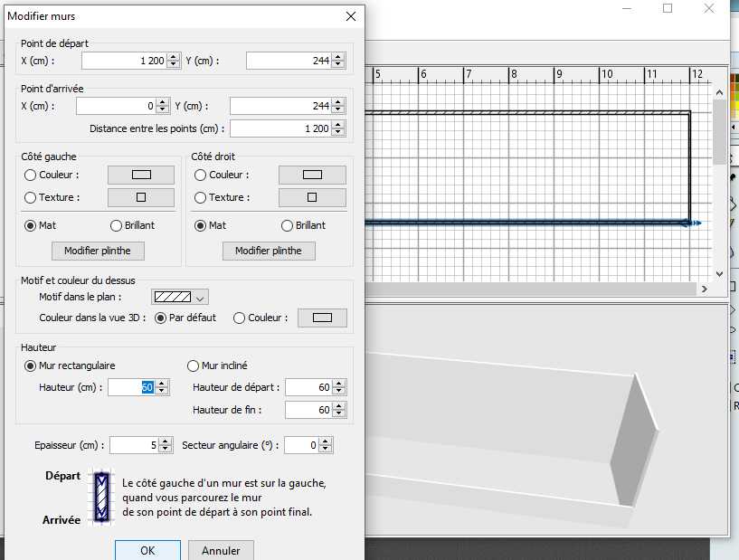Adjust Hauteur (cm) spinner arrows
This screenshot has height=560, width=739.
[162, 387]
